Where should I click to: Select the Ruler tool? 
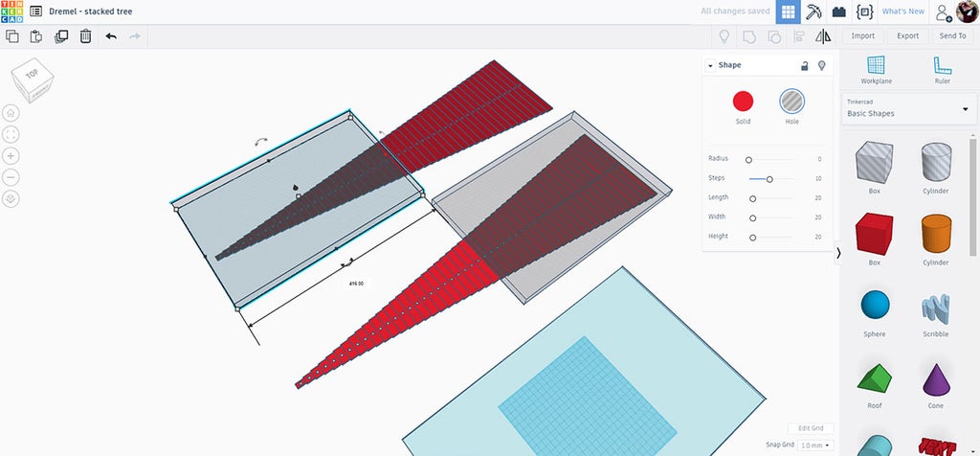tap(943, 70)
